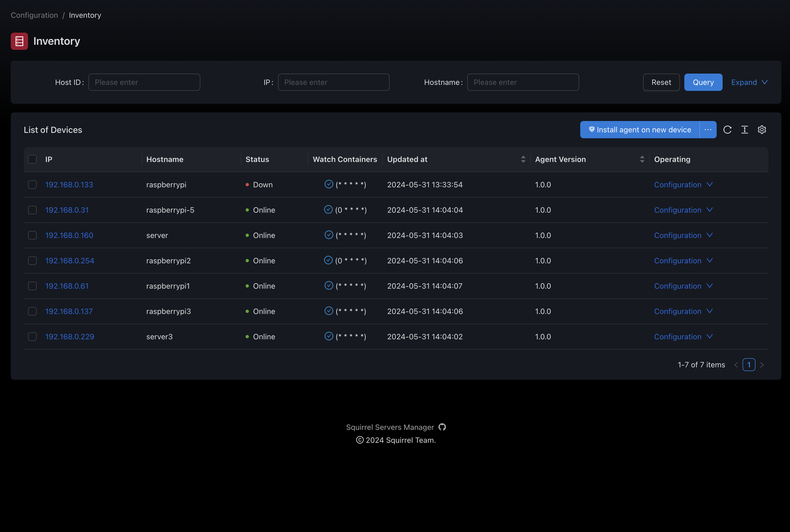Viewport: 790px width, 532px height.
Task: Go to Configuration breadcrumb
Action: click(34, 15)
